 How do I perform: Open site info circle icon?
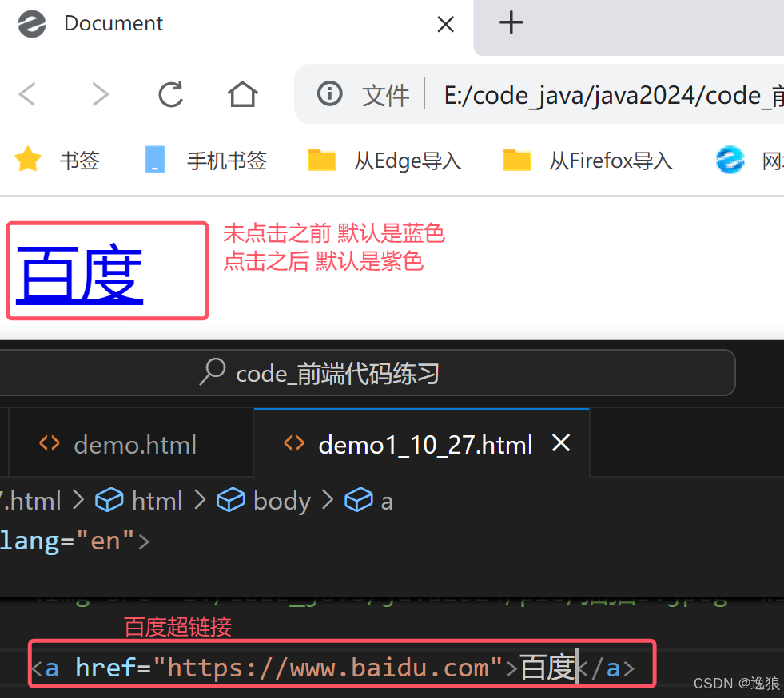329,93
